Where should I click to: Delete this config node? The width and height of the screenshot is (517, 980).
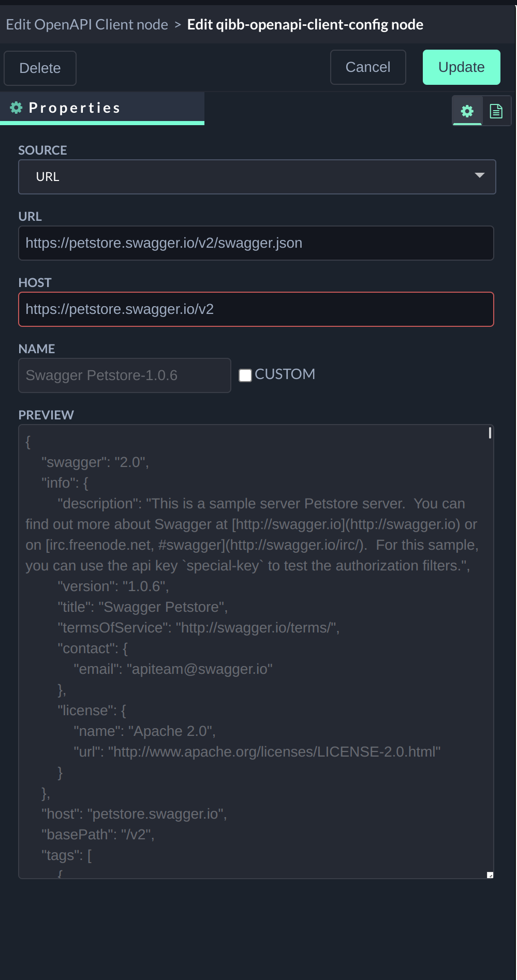click(x=40, y=68)
